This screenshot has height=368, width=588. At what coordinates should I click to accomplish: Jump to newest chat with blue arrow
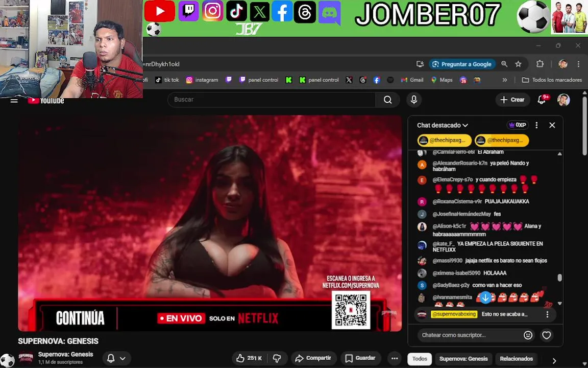pyautogui.click(x=485, y=297)
